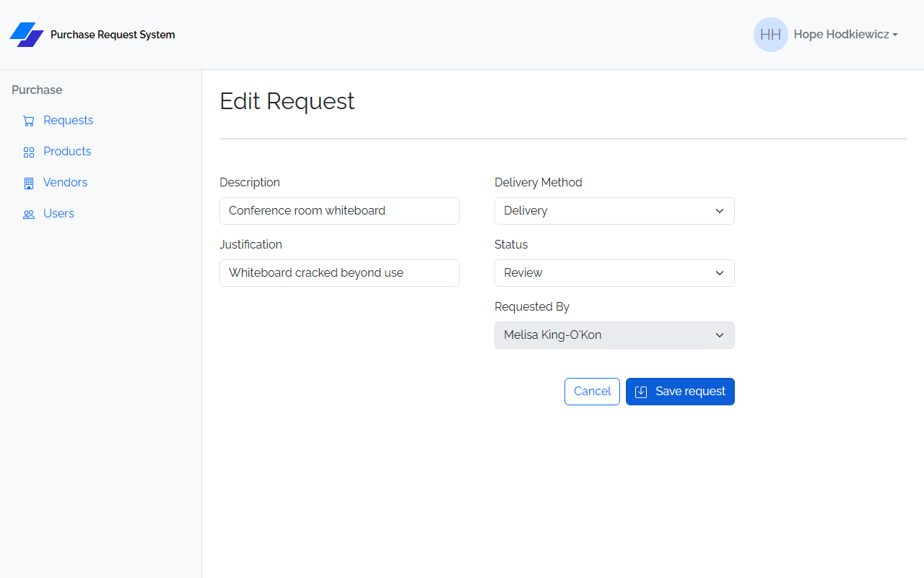Open the Requested By dropdown

pyautogui.click(x=614, y=335)
